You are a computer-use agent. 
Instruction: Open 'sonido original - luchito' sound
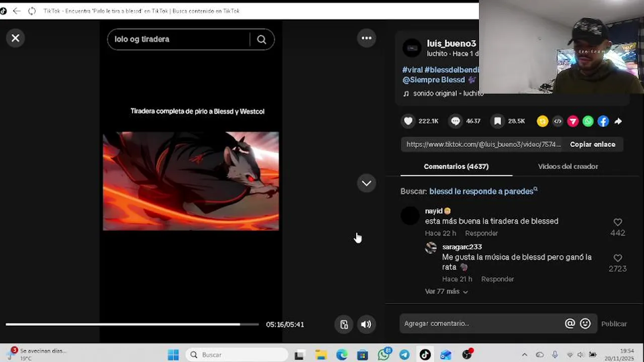point(448,94)
